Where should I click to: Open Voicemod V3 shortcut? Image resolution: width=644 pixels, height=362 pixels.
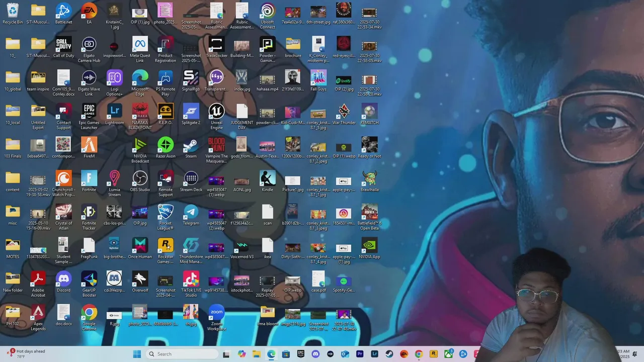(242, 248)
